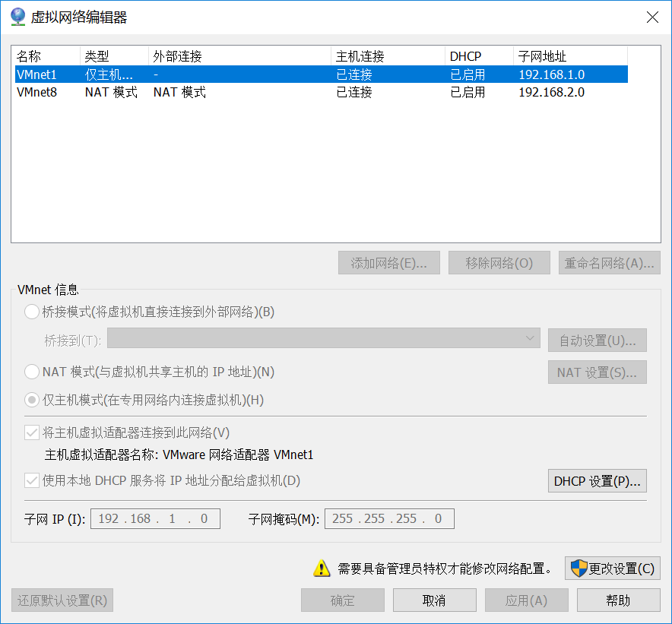Toggle the 使用本地 DHCP 服务 checkbox

[31, 480]
